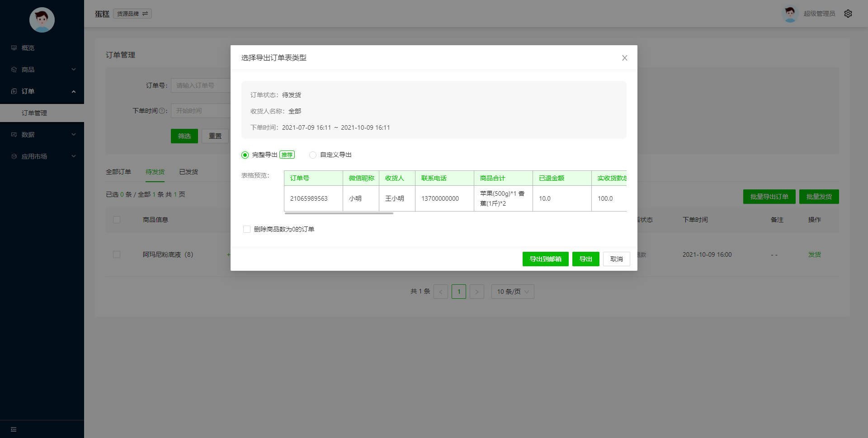The height and width of the screenshot is (438, 868).
Task: Collapse the sidebar with bottom menu icon
Action: click(14, 429)
